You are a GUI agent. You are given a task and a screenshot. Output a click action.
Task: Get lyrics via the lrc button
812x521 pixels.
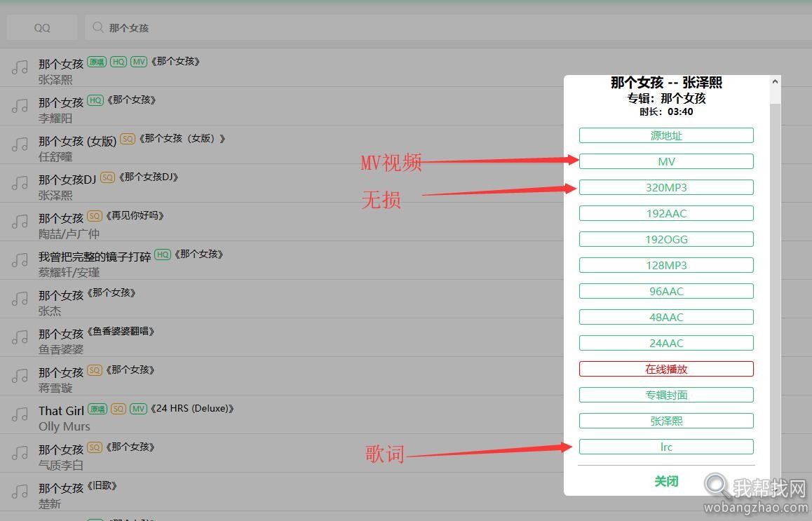(666, 447)
